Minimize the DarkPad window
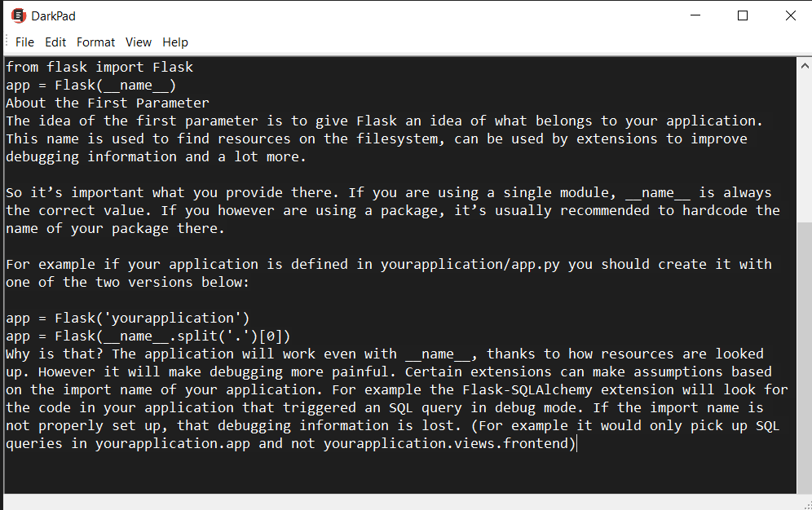This screenshot has height=510, width=812. 695,15
